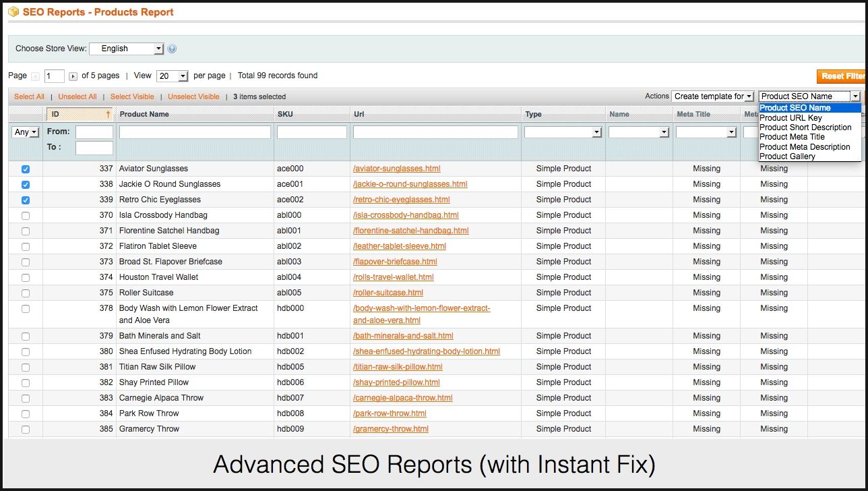Go to next page arrow icon
Image resolution: width=868 pixels, height=491 pixels.
pyautogui.click(x=73, y=76)
